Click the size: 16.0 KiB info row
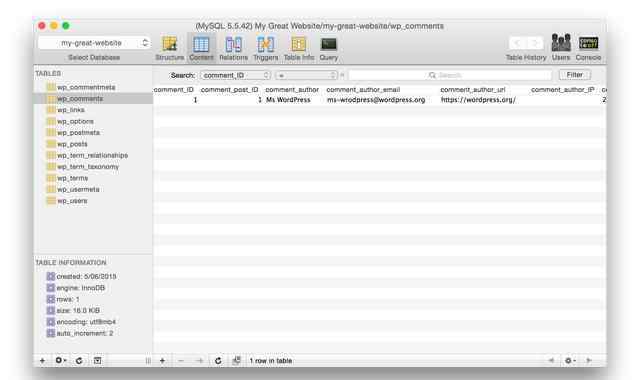 [73, 311]
